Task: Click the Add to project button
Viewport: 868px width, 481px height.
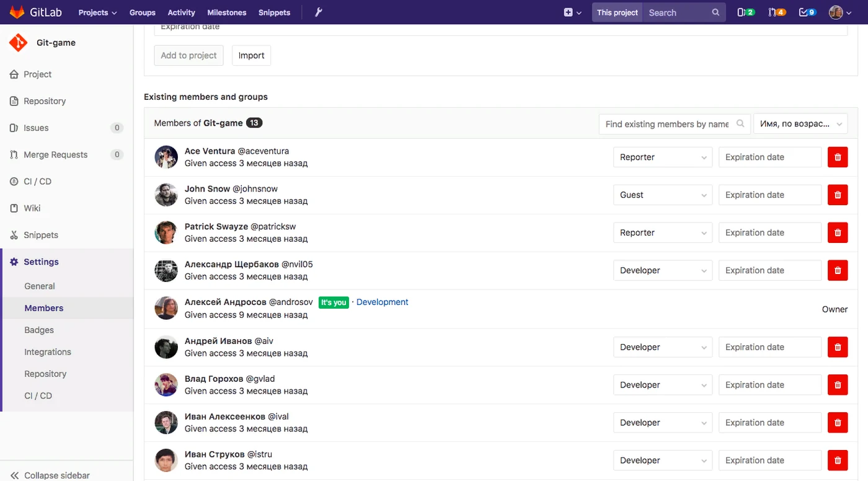Action: coord(188,55)
